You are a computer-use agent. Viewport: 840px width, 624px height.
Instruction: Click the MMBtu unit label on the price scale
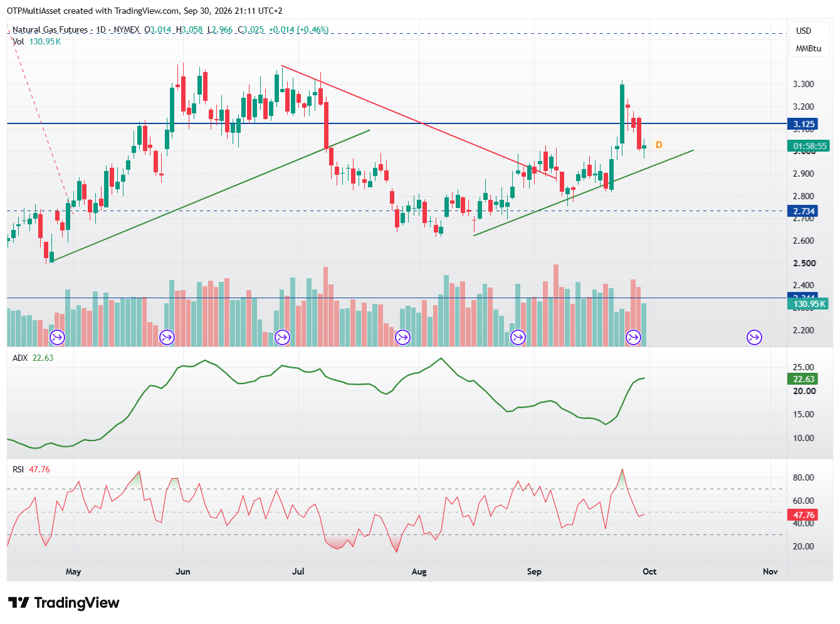pos(809,48)
